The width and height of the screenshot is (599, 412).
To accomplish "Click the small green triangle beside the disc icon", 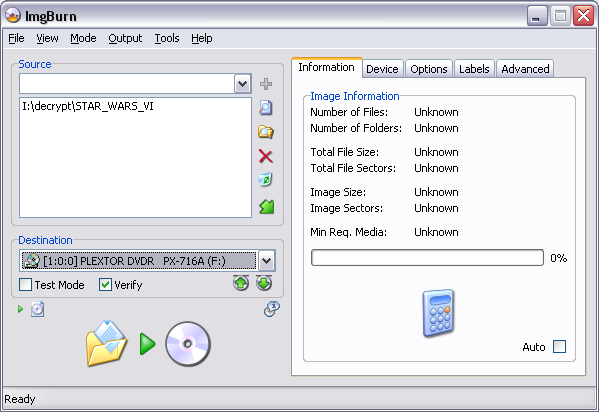I will (x=21, y=309).
